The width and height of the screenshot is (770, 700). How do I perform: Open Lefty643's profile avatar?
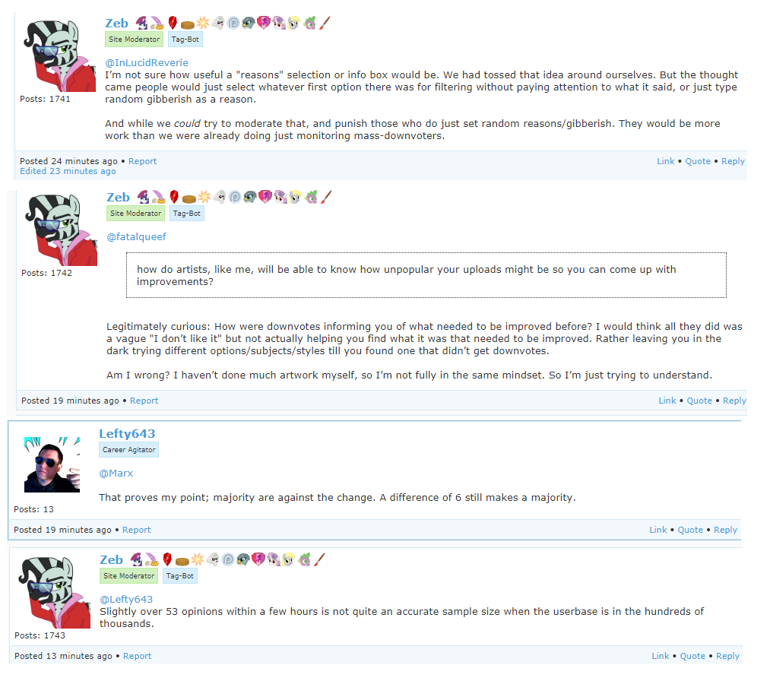tap(52, 464)
